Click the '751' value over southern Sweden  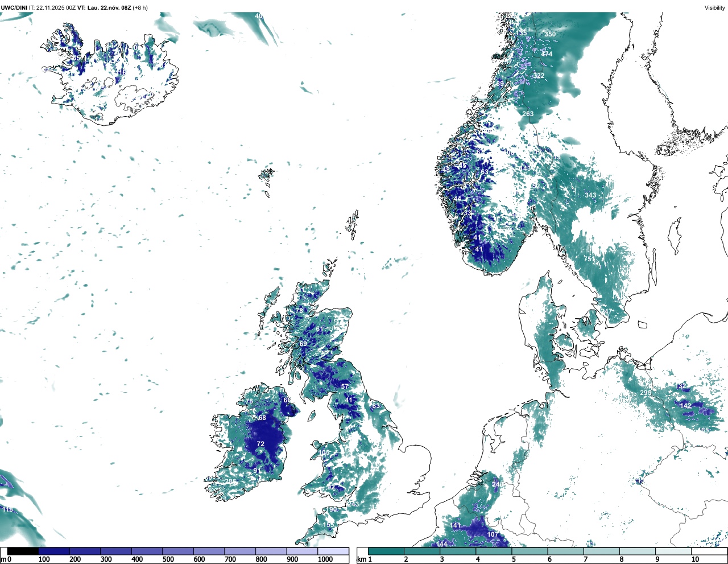coord(589,259)
